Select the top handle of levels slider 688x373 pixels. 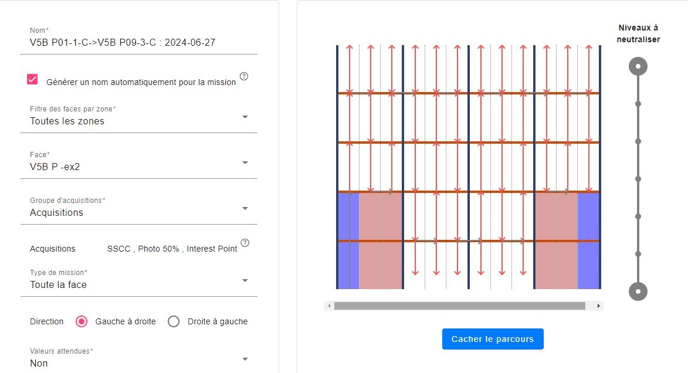point(638,67)
